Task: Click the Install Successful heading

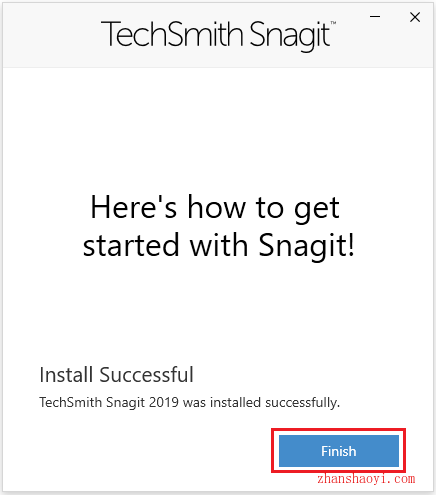Action: coord(116,375)
